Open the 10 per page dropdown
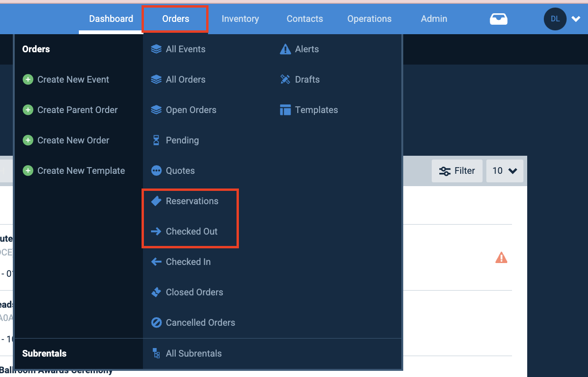The height and width of the screenshot is (377, 588). click(x=505, y=171)
